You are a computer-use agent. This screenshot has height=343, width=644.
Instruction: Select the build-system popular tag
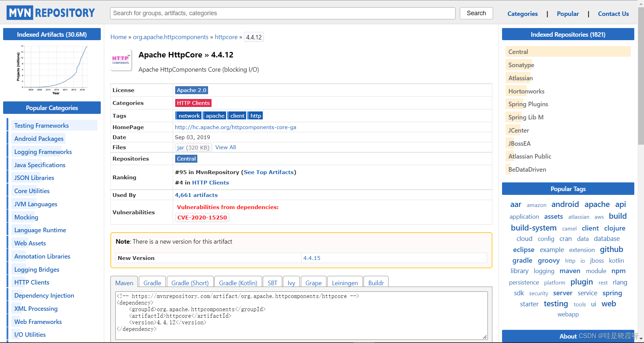[x=534, y=228]
